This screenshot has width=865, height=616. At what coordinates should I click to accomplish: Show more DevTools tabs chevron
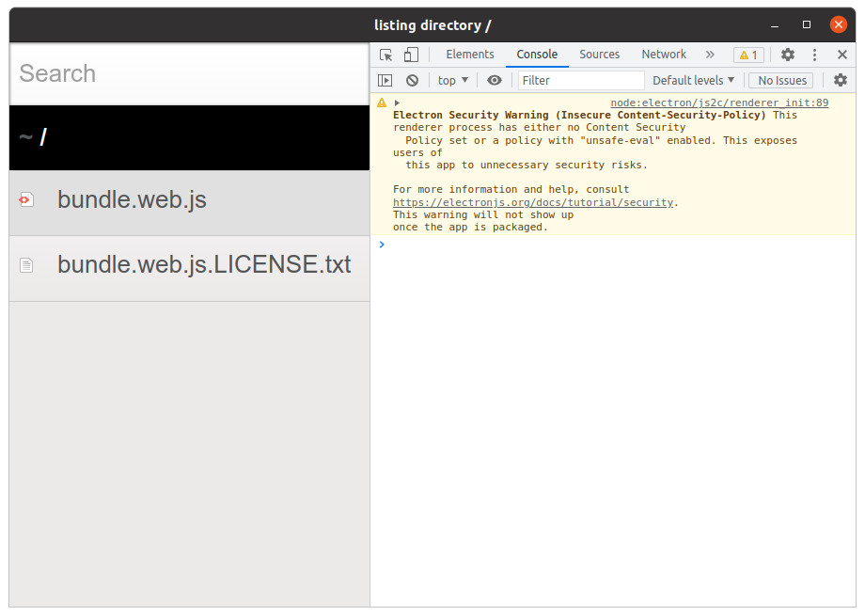710,55
